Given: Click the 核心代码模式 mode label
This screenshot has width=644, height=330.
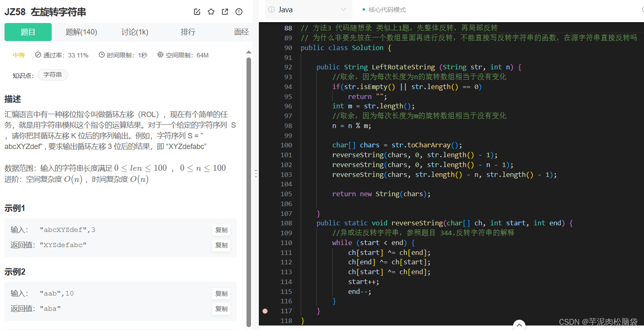Looking at the screenshot, I should click(387, 10).
